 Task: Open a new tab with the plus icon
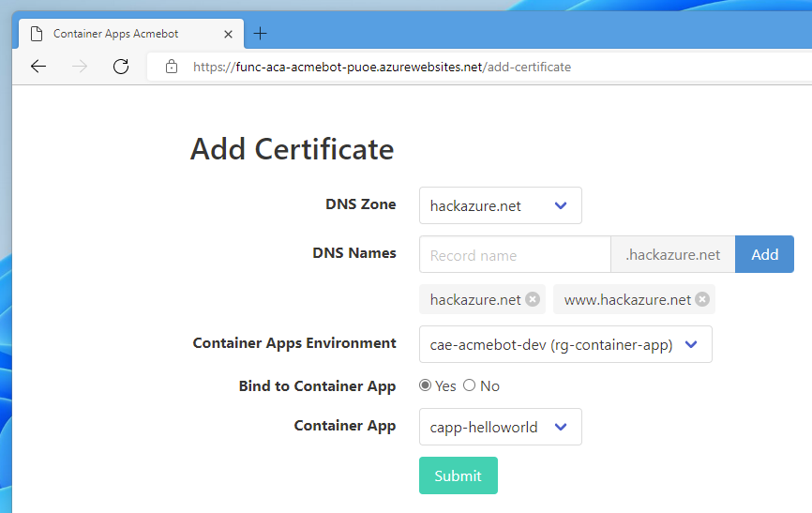tap(260, 34)
